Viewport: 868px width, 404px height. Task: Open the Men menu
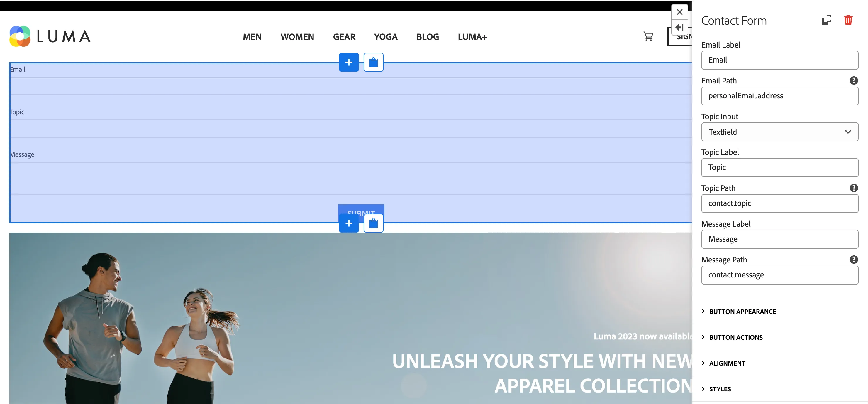pyautogui.click(x=252, y=37)
